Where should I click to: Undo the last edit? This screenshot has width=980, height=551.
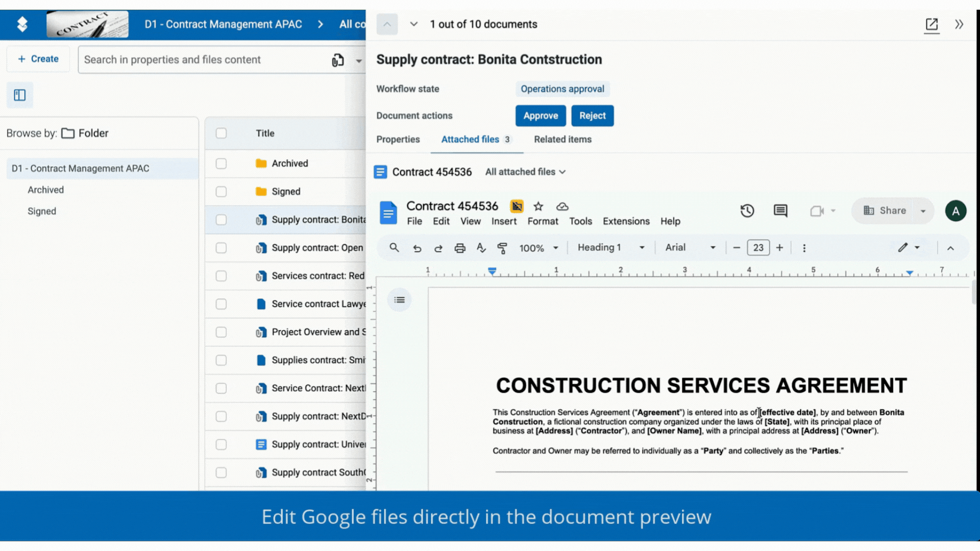(417, 248)
